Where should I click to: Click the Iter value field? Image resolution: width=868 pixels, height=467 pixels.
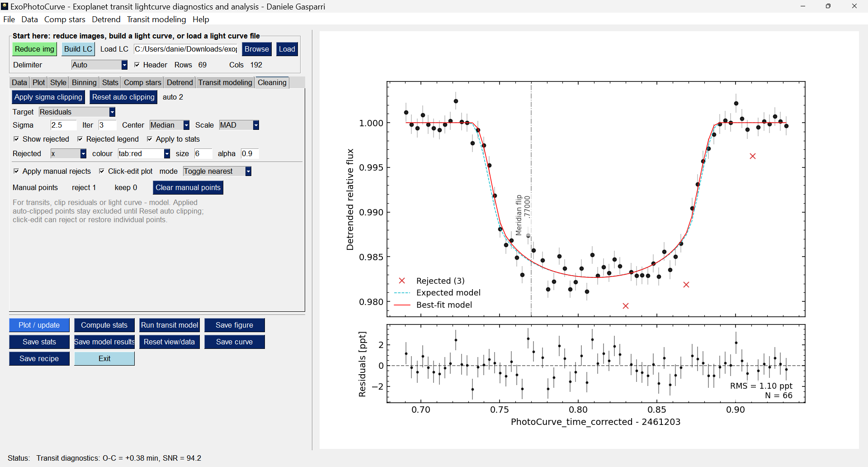point(108,125)
